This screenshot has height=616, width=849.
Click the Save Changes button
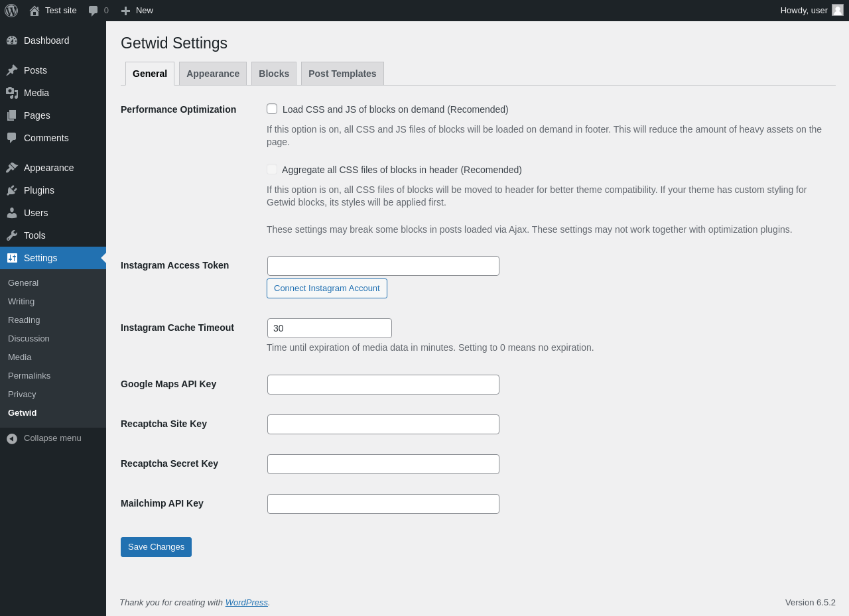156,547
